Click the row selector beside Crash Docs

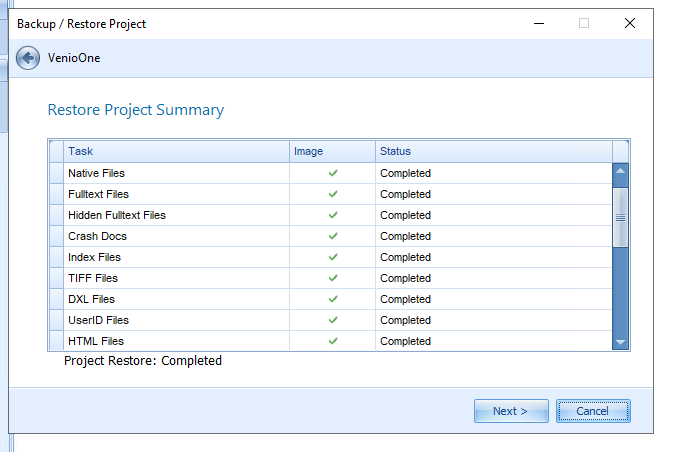(x=57, y=236)
